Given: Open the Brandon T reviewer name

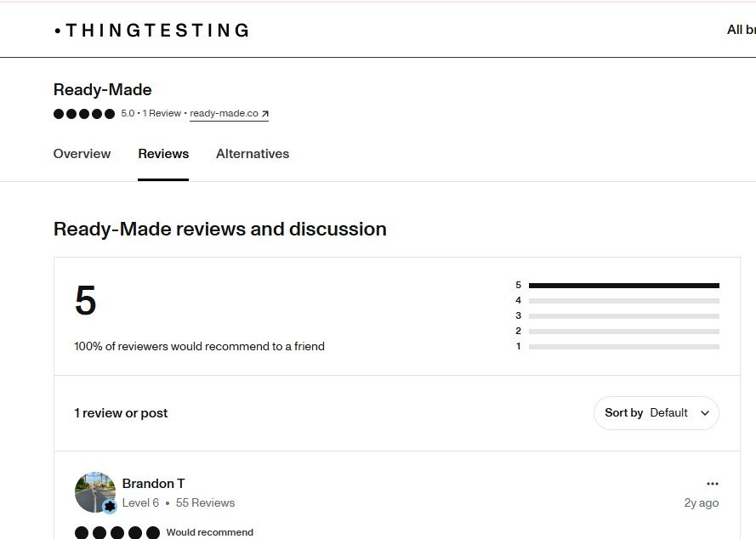Looking at the screenshot, I should click(153, 484).
